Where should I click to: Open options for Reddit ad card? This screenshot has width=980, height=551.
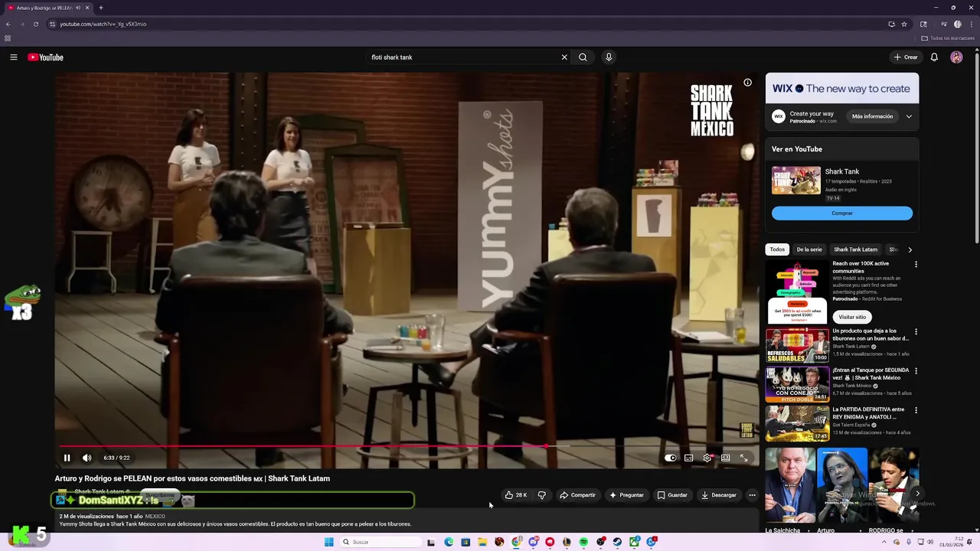[x=916, y=265]
